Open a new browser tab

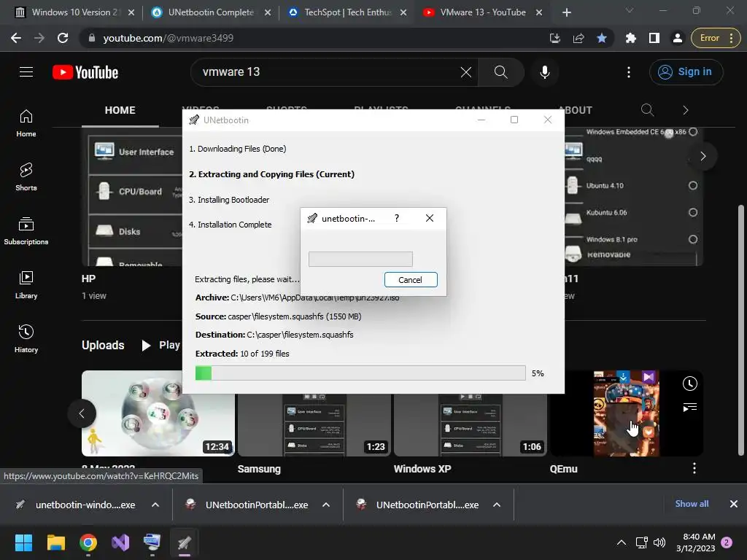(x=566, y=12)
